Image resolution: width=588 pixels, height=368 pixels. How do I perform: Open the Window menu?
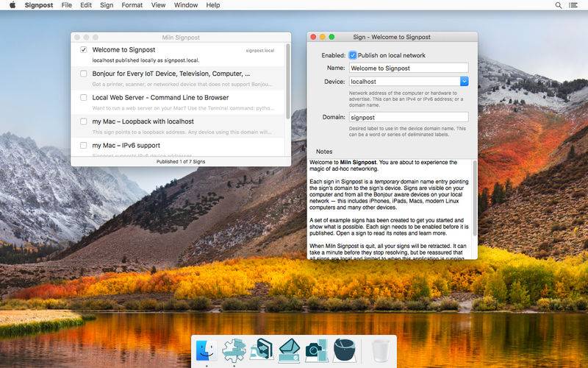pyautogui.click(x=186, y=5)
